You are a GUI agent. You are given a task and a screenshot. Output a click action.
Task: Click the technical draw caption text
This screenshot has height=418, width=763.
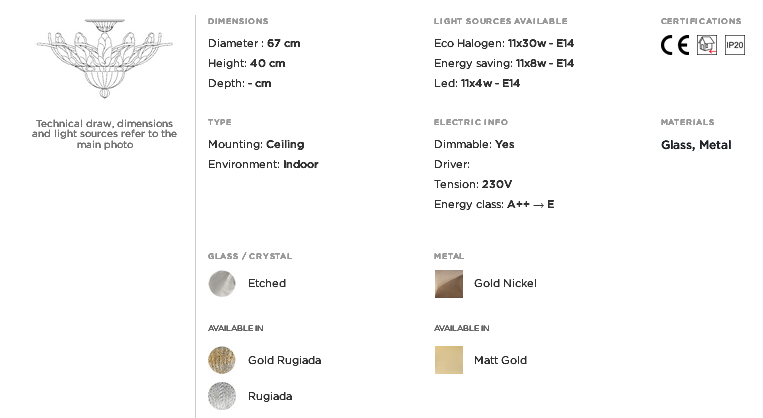[105, 134]
